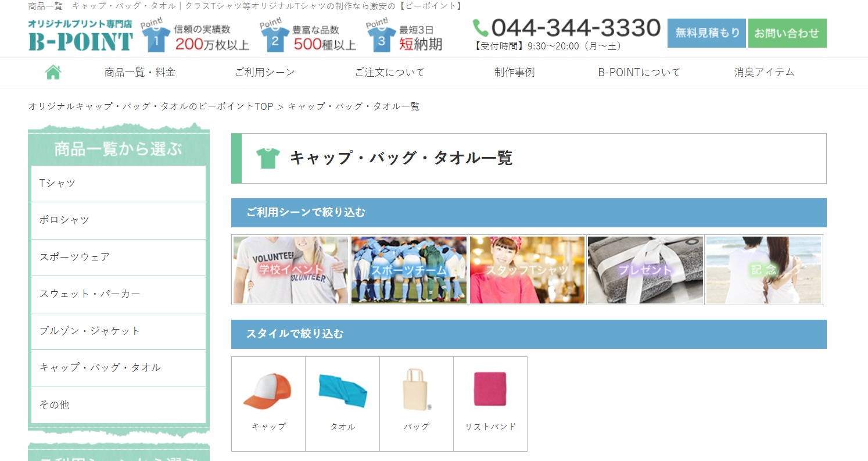Filter by 学校イベント scene thumbnail
The image size is (868, 461).
pos(290,270)
